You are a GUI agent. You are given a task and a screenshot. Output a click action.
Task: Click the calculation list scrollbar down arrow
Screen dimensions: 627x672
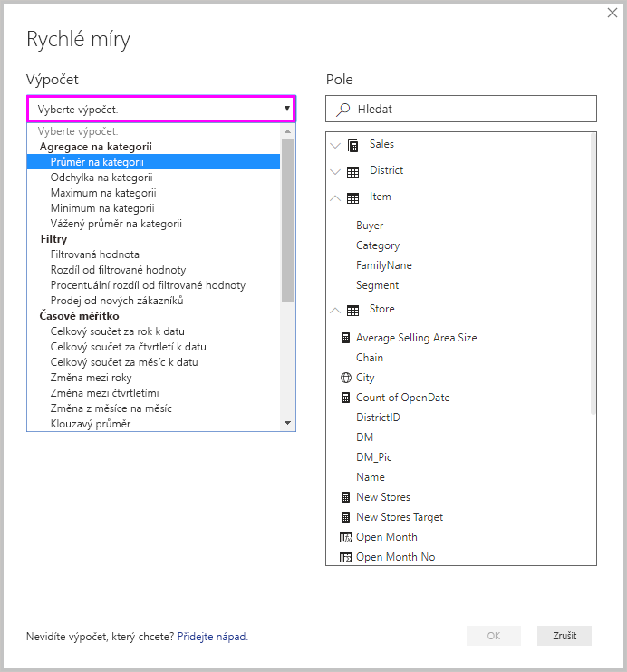288,423
